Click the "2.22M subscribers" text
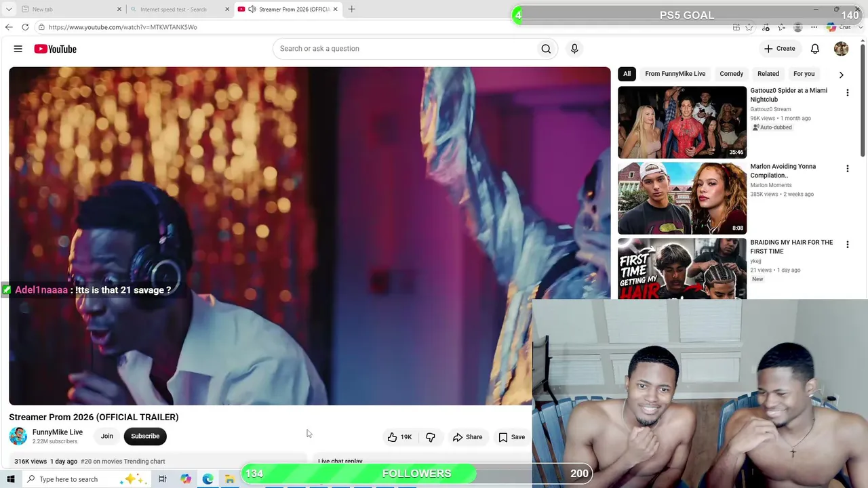 (x=55, y=441)
